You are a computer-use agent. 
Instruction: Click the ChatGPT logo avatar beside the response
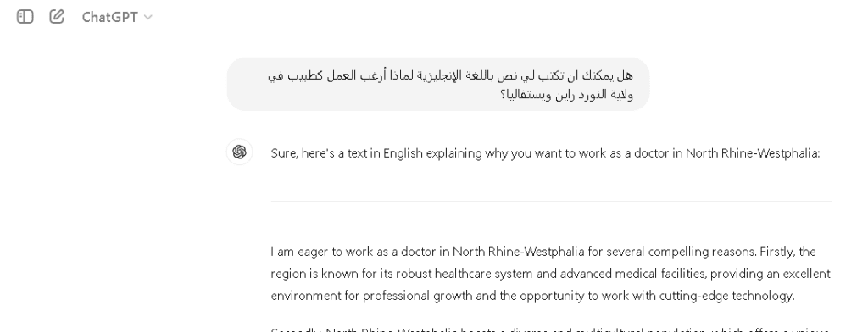point(239,152)
